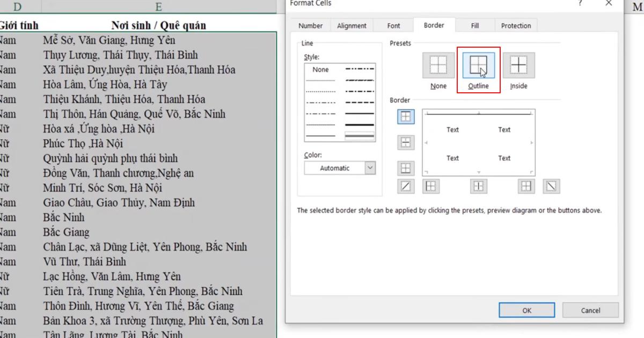Switch to the Font tab
644x338 pixels.
393,25
